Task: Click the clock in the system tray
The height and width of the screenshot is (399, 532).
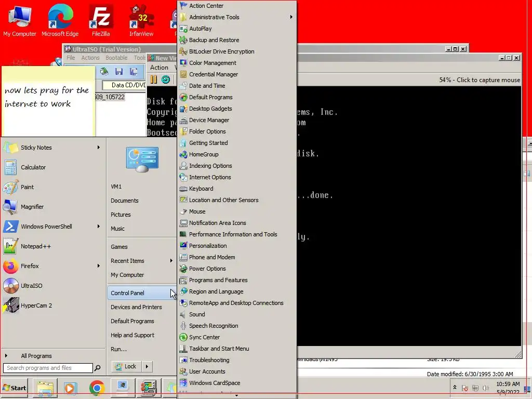Action: click(x=508, y=388)
